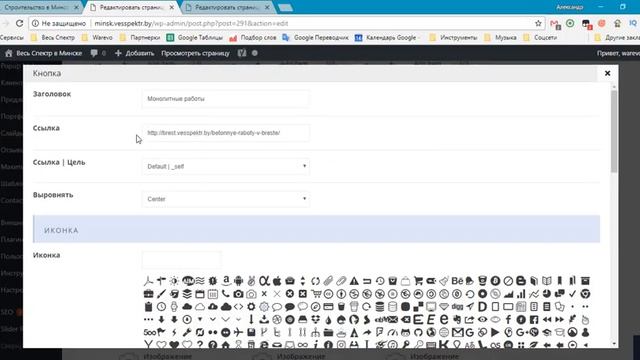640x360 pixels.
Task: Select the Blogger logo icon
Action: tap(521, 281)
